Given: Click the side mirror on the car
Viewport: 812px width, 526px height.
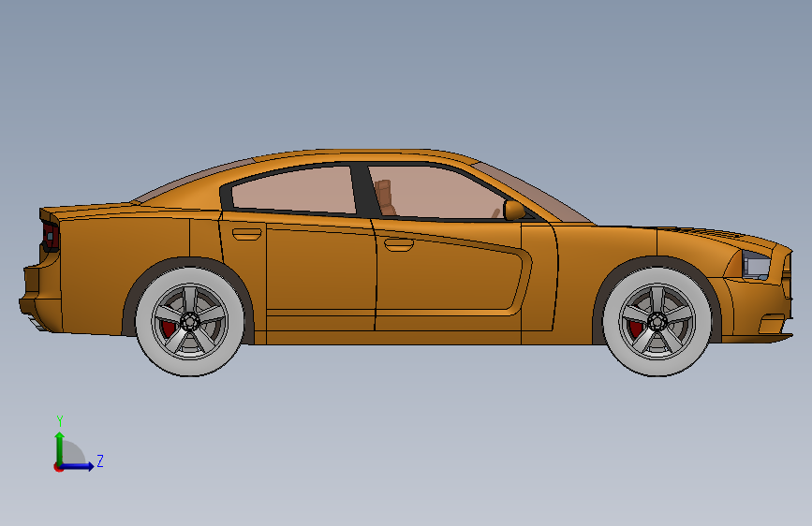Looking at the screenshot, I should pyautogui.click(x=514, y=210).
